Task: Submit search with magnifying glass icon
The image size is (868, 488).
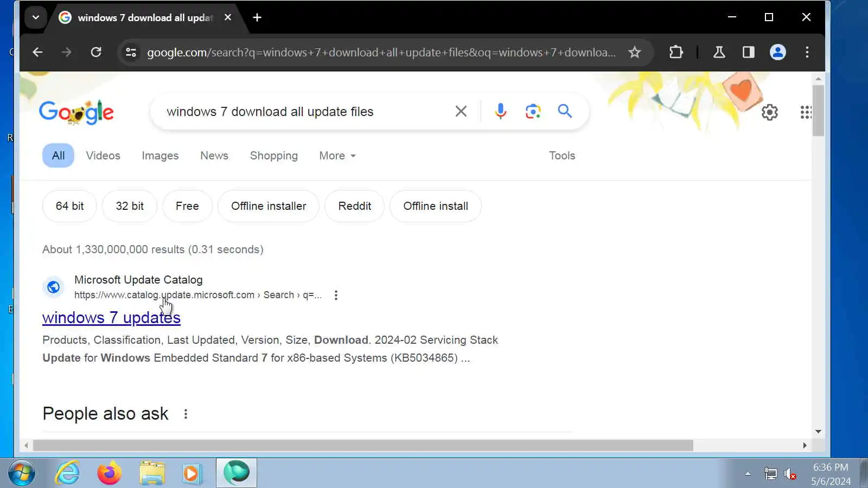Action: coord(565,111)
